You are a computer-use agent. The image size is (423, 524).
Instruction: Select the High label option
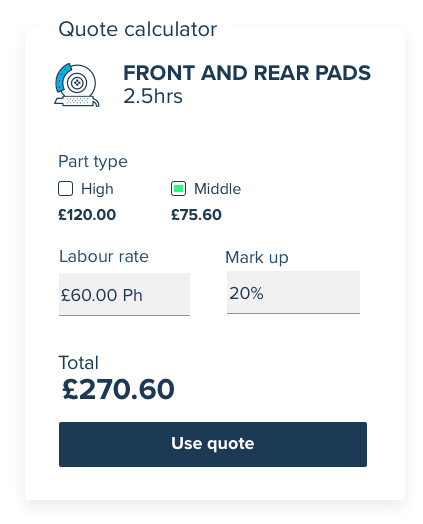click(x=97, y=189)
